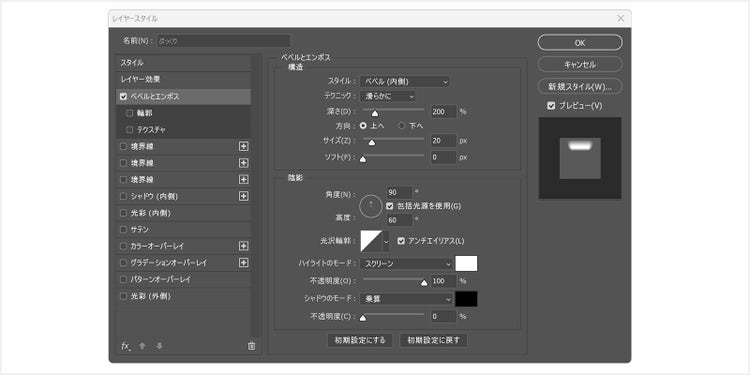The width and height of the screenshot is (750, 375).
Task: Expand the 光沢輪郭 contour picker arrow
Action: pos(386,242)
